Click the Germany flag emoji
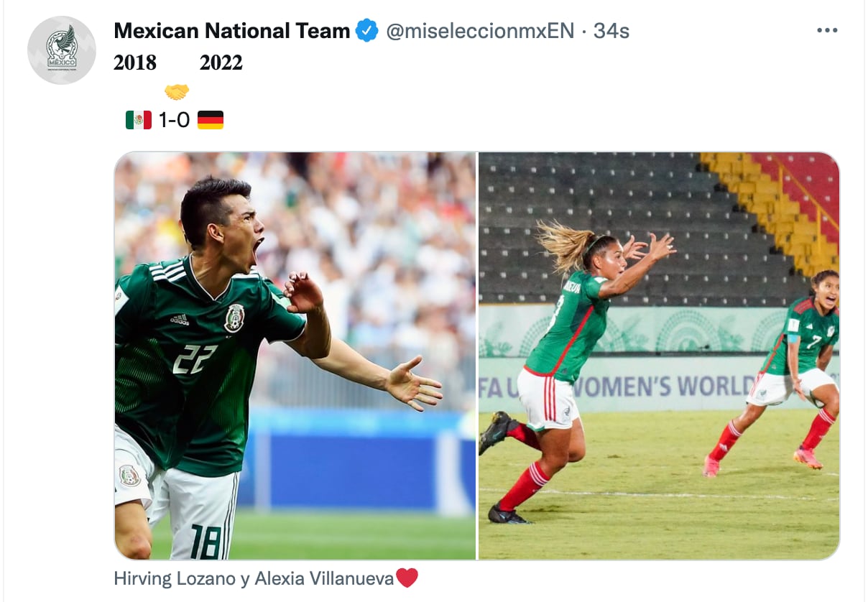 click(211, 119)
